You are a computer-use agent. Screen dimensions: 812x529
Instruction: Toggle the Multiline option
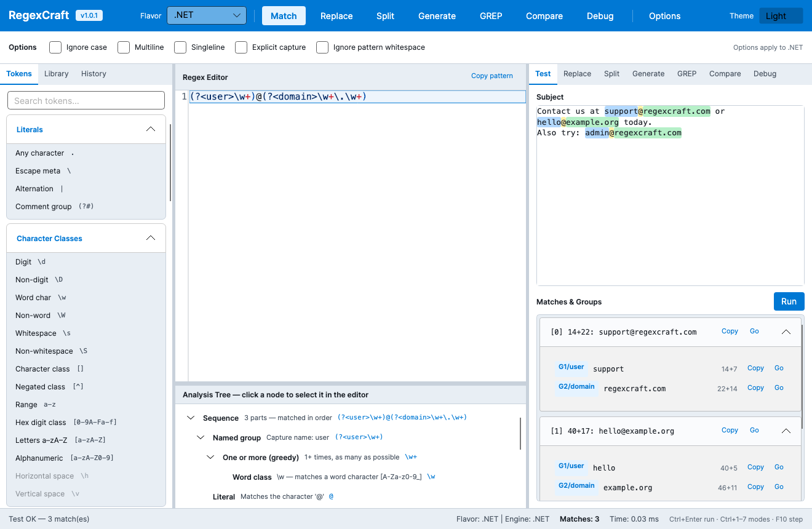click(124, 47)
